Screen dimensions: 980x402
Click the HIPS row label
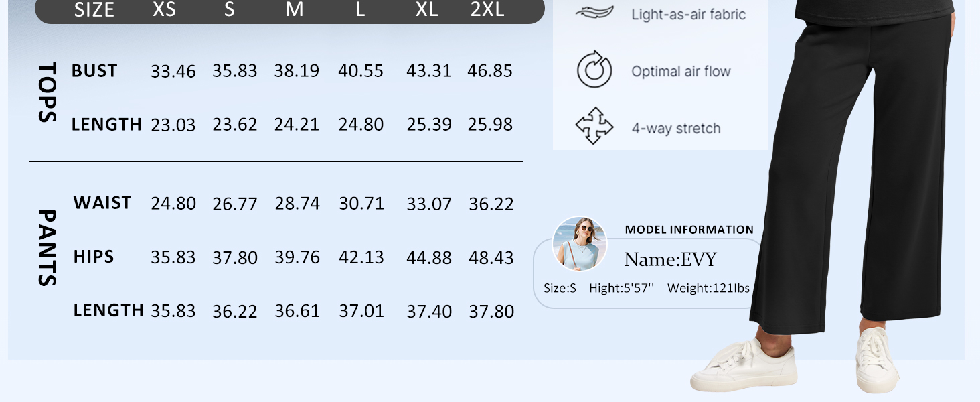tap(94, 257)
